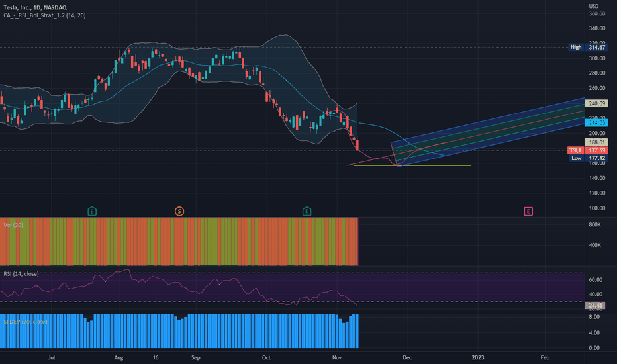Click the 2023 label on the time axis
This screenshot has width=617, height=364.
click(478, 357)
